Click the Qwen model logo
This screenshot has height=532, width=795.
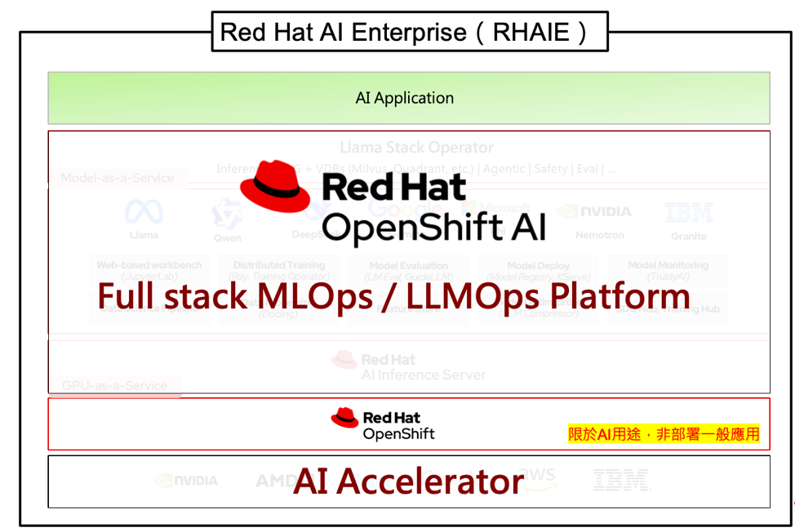tap(227, 215)
